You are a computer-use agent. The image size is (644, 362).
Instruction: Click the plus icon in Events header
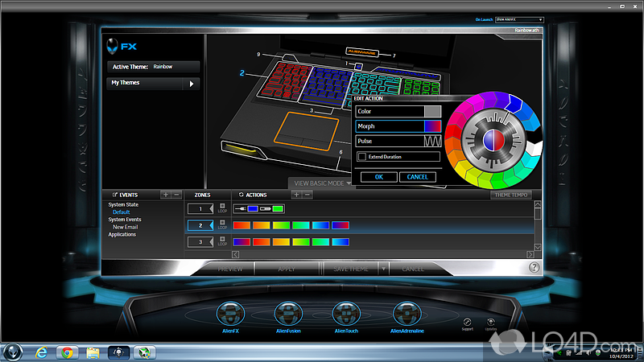coord(166,195)
